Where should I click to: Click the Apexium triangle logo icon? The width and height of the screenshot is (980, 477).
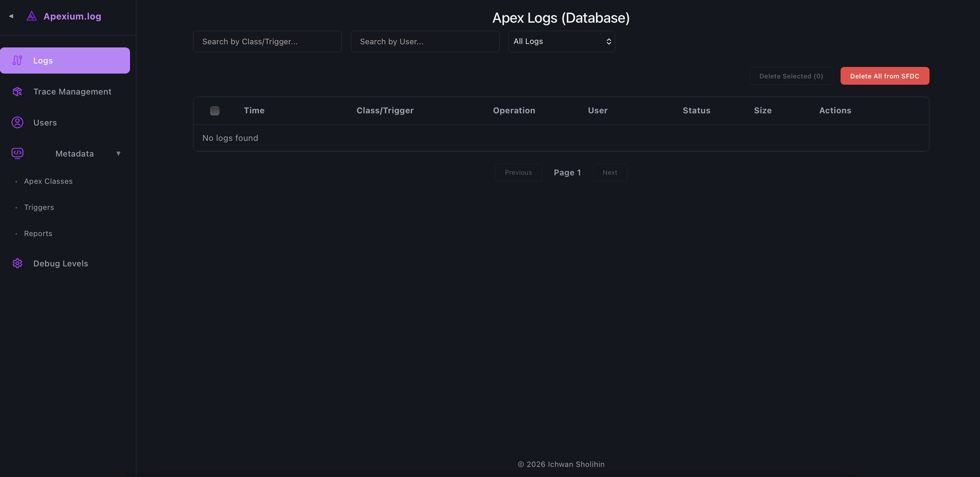click(x=32, y=16)
